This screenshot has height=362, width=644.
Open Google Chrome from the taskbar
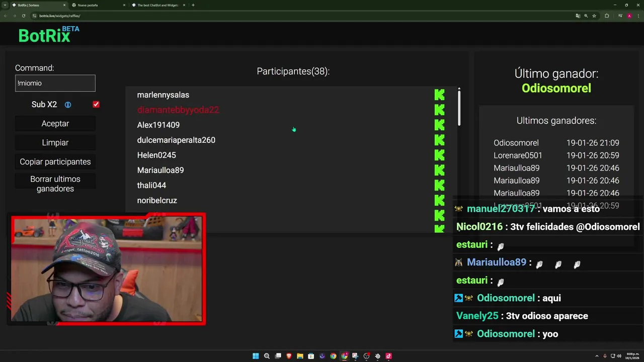click(x=333, y=356)
